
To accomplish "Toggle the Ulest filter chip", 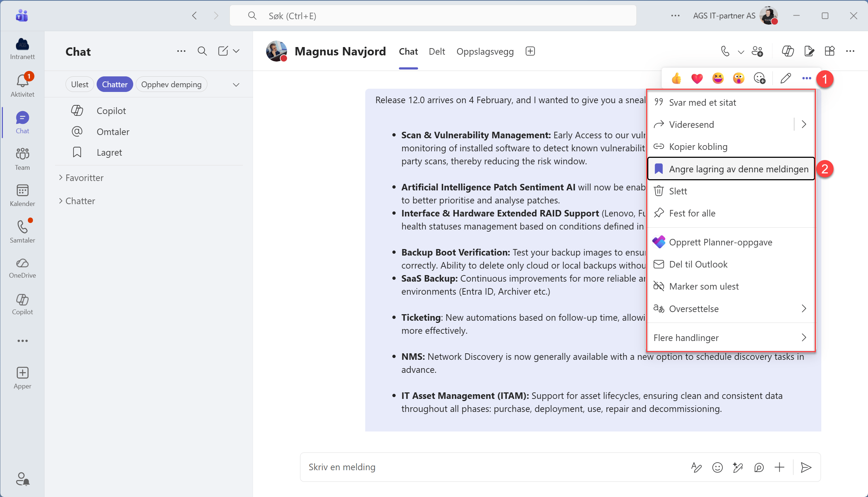I will [80, 84].
